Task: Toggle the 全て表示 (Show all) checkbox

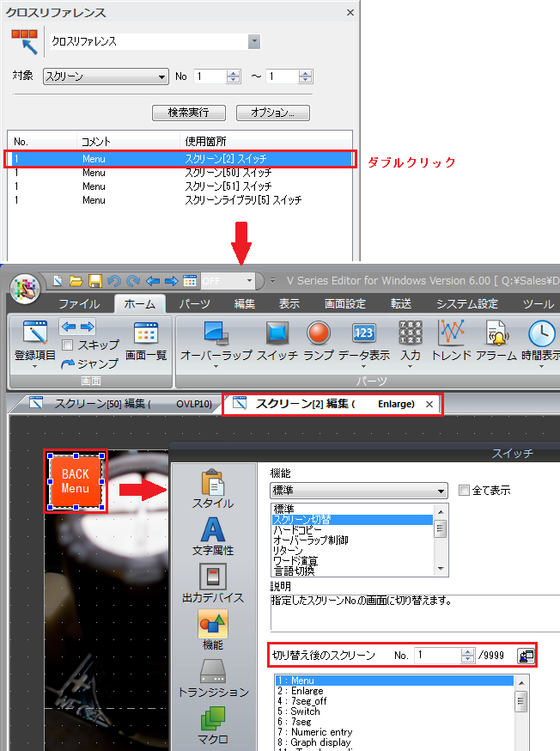Action: tap(464, 491)
